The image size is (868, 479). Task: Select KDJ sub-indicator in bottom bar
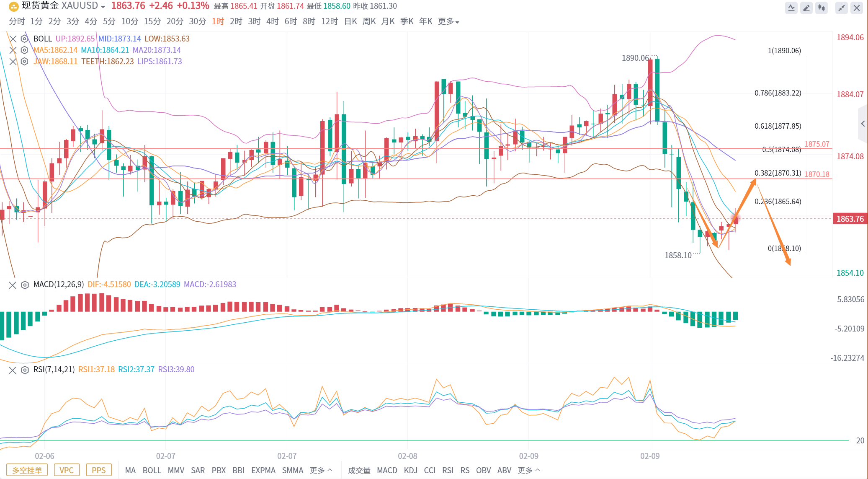click(410, 470)
